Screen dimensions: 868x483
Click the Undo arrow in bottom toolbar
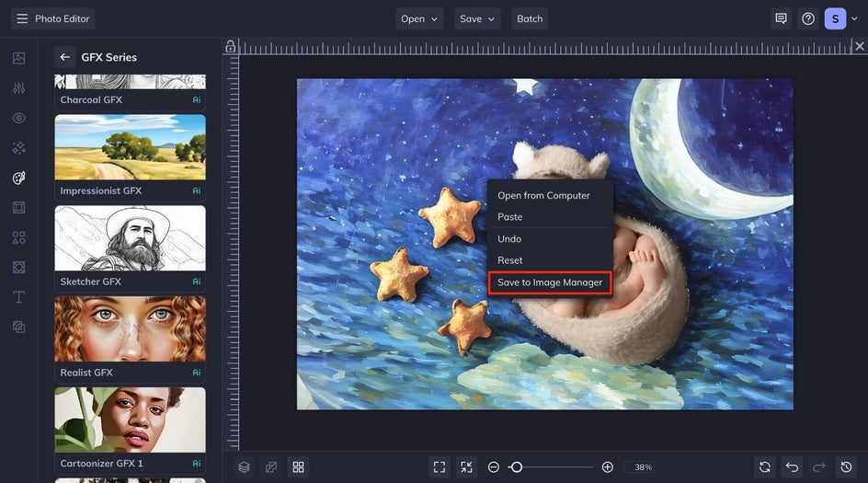[792, 467]
